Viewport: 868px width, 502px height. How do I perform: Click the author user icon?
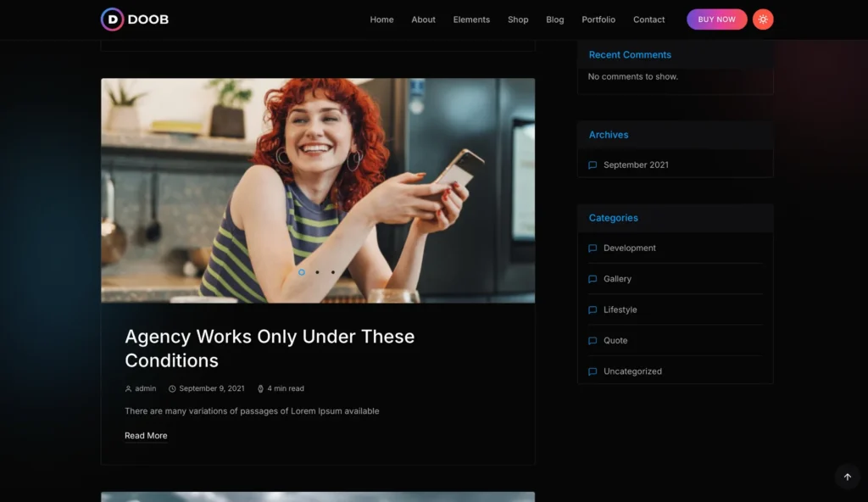pos(128,389)
